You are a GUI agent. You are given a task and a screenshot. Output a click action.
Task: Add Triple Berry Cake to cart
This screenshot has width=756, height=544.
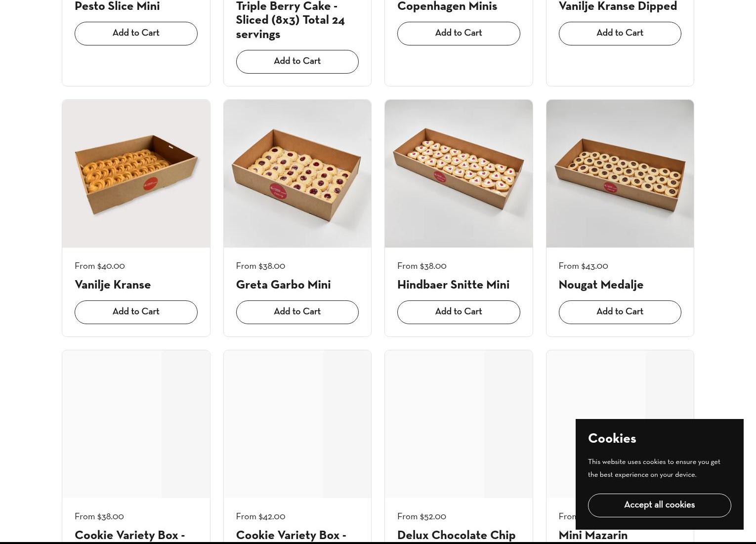[297, 62]
